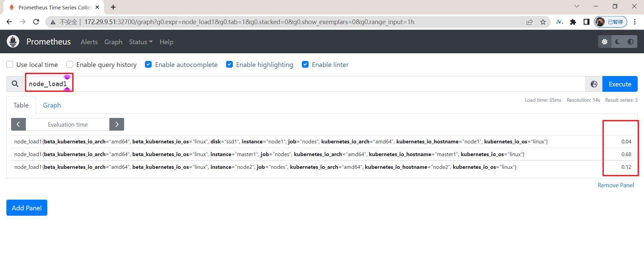
Task: Open the metrics explorer globe icon
Action: pos(594,84)
